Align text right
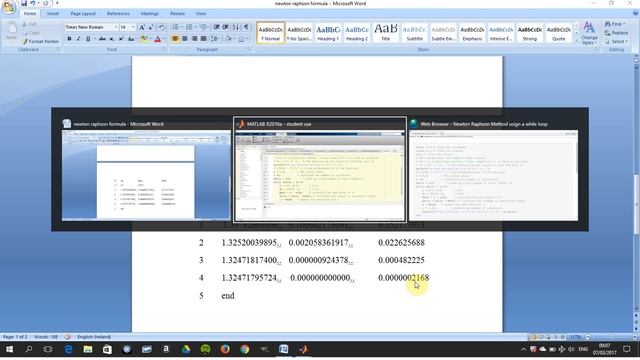The width and height of the screenshot is (640, 360). tap(194, 39)
